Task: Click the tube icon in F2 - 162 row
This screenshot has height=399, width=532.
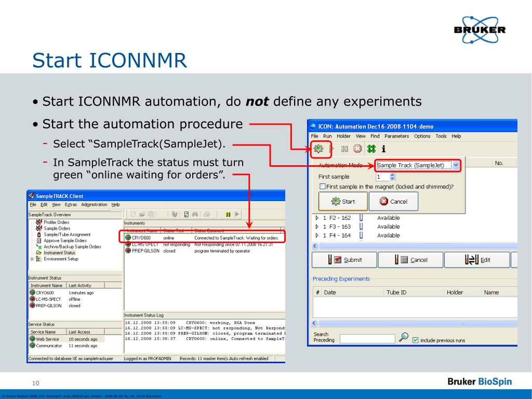Action: pos(361,218)
